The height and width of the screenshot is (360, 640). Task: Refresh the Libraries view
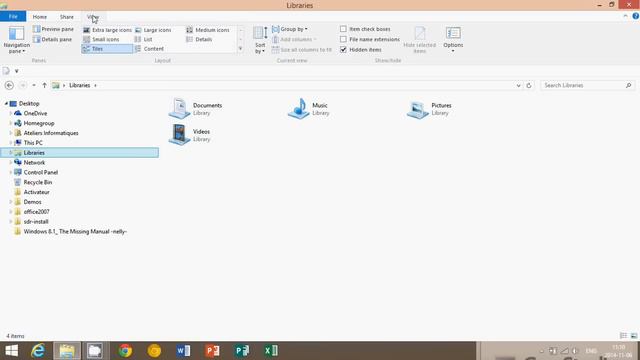pyautogui.click(x=529, y=85)
